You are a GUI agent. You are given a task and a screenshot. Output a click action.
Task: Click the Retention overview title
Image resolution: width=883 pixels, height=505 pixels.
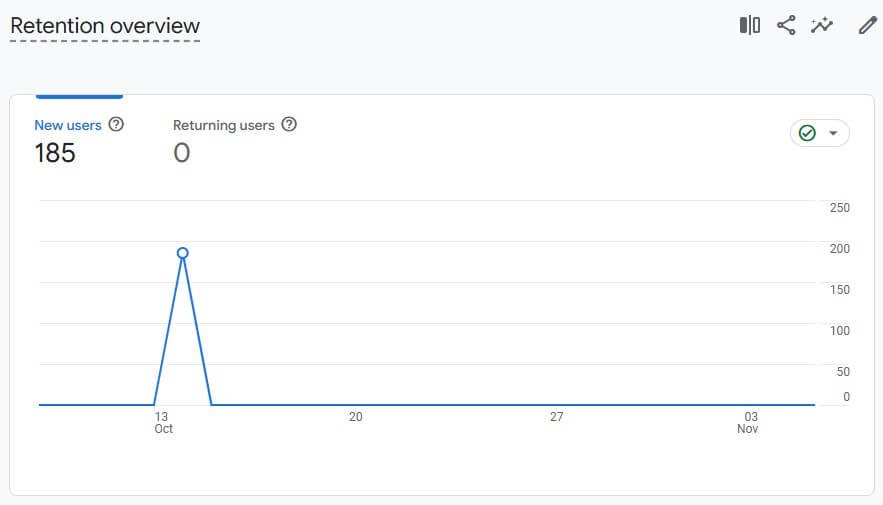click(x=105, y=26)
